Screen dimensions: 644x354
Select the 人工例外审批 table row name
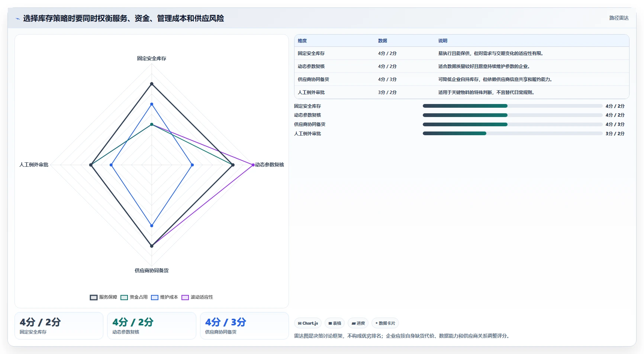[311, 92]
